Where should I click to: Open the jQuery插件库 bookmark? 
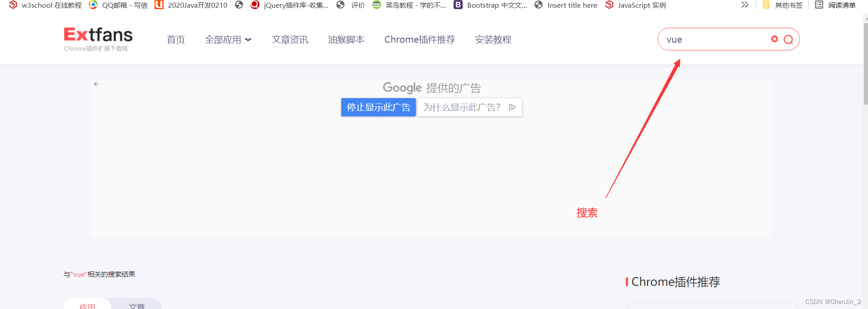pyautogui.click(x=289, y=5)
